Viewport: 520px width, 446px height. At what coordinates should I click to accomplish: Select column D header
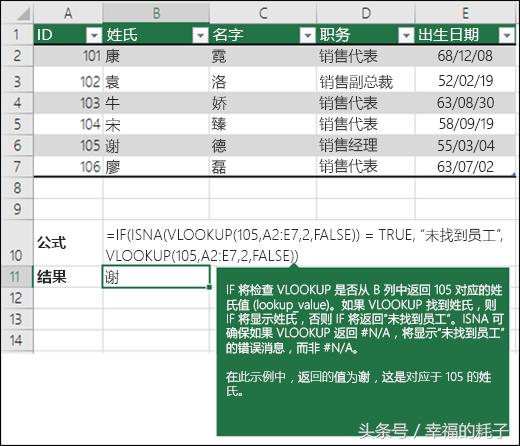point(366,13)
